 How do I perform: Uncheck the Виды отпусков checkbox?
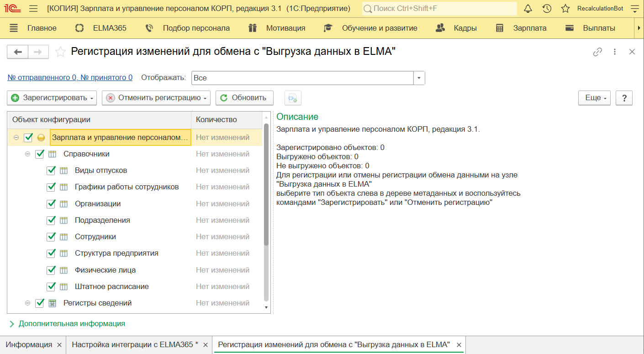coord(51,171)
